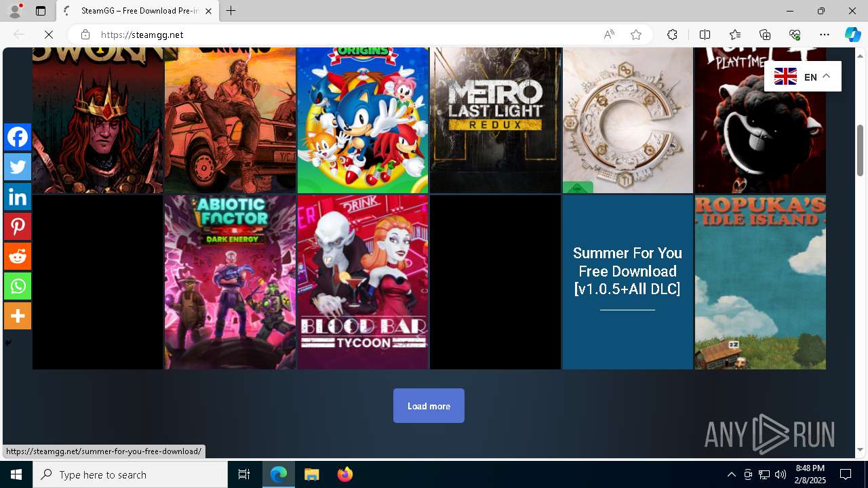Image resolution: width=868 pixels, height=488 pixels.
Task: Open Browser essentials
Action: 795,35
